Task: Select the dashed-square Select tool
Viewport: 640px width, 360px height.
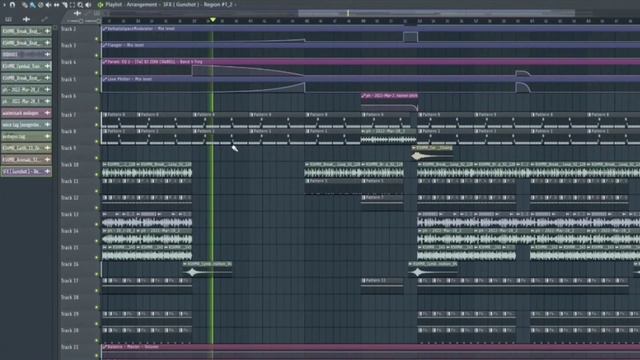Action: pyautogui.click(x=72, y=5)
